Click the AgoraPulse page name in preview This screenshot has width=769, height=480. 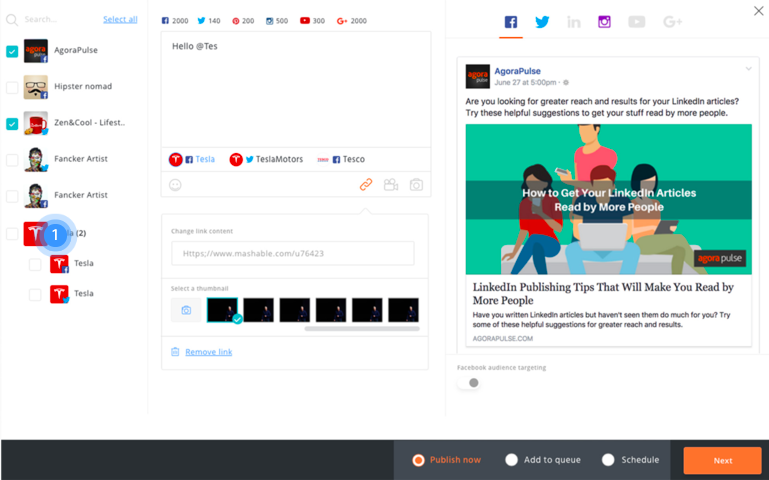tap(517, 71)
